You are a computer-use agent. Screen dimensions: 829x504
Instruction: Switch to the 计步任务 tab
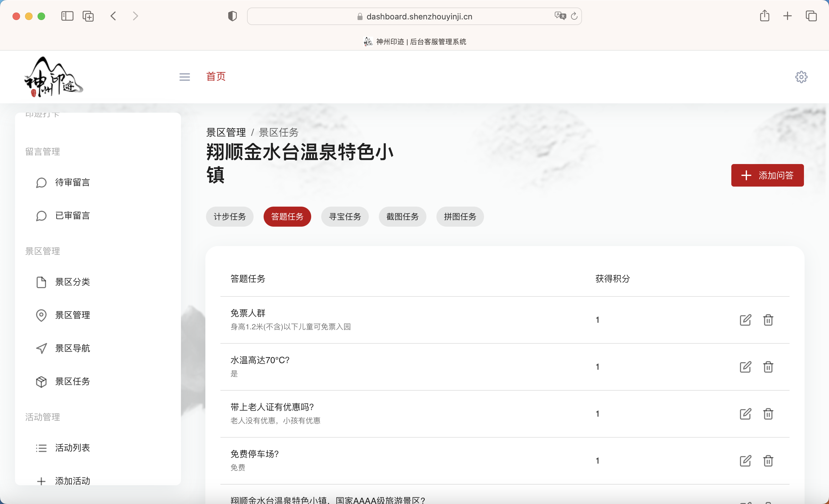230,217
